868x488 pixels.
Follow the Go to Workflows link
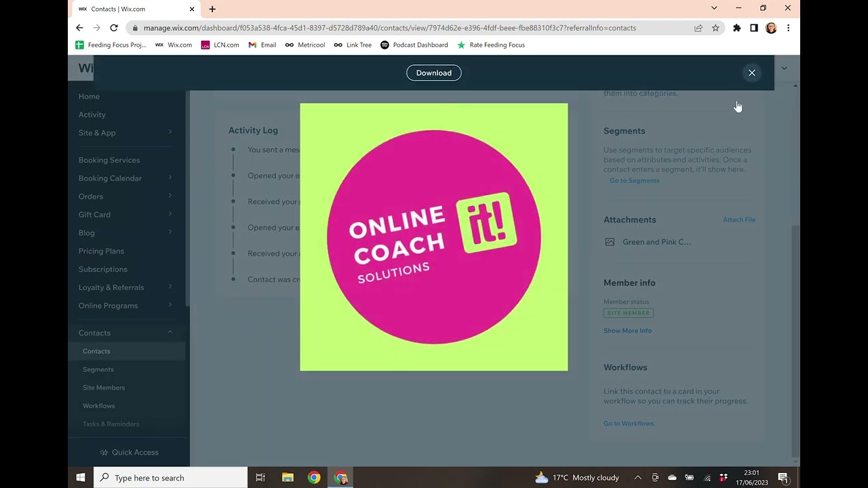(x=629, y=424)
